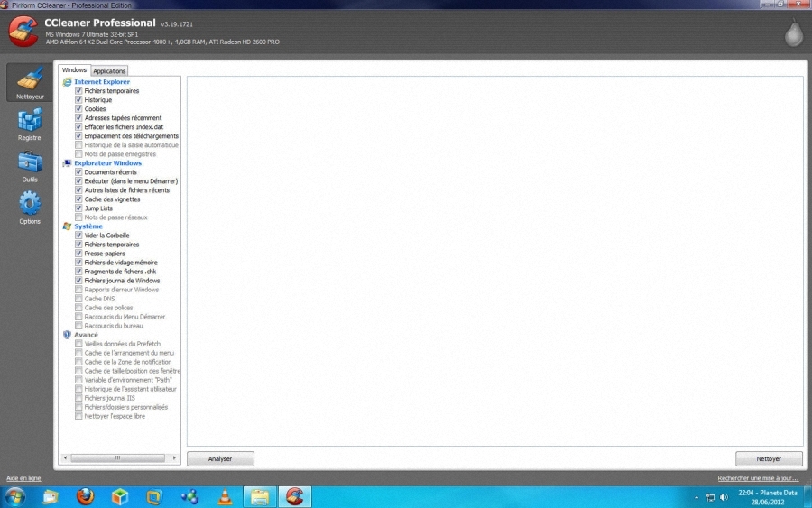This screenshot has width=812, height=508.
Task: Open the volume control in system tray
Action: pos(724,498)
